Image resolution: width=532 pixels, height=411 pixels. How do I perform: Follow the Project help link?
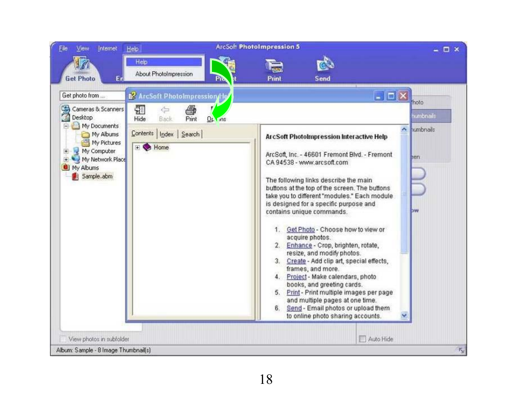(x=297, y=277)
